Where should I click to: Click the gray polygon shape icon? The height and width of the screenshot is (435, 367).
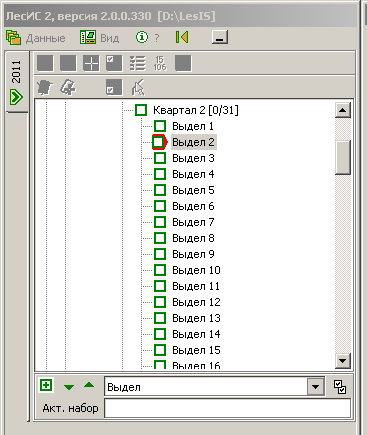point(45,88)
